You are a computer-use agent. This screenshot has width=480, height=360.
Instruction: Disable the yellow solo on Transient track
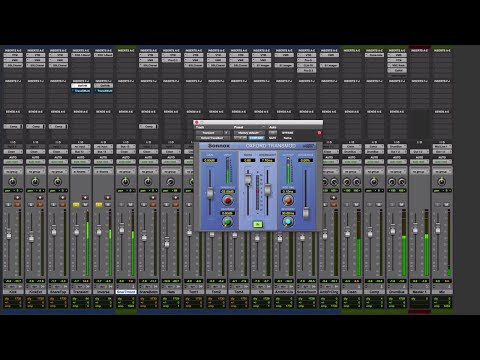76,204
